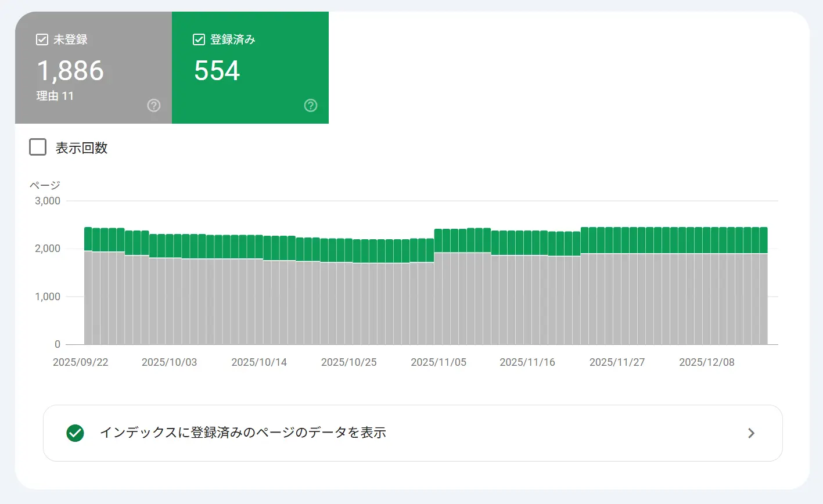The width and height of the screenshot is (823, 504).
Task: Open the help icon on the 未登録 card
Action: click(153, 105)
